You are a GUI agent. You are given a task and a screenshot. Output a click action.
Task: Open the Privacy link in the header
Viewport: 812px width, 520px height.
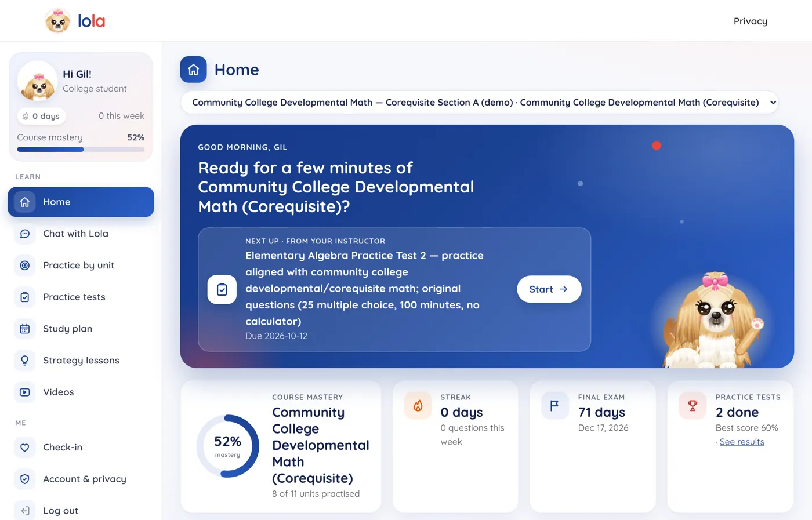[751, 21]
